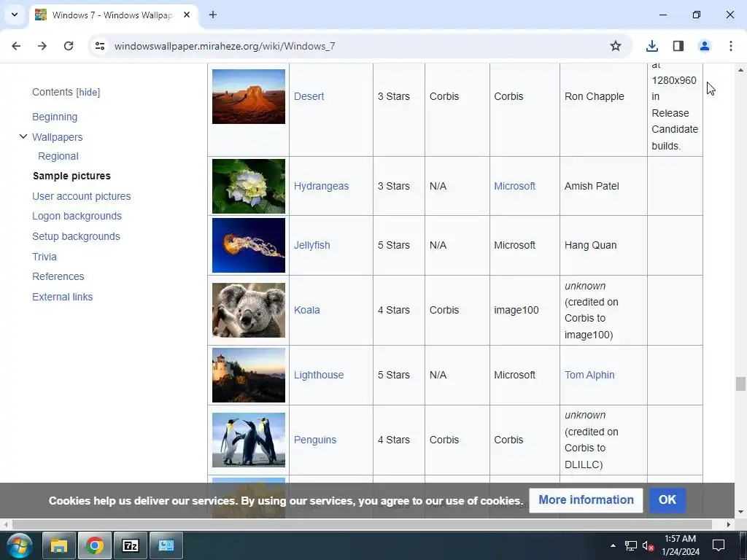
Task: Go to Wallpapers section
Action: coord(57,137)
